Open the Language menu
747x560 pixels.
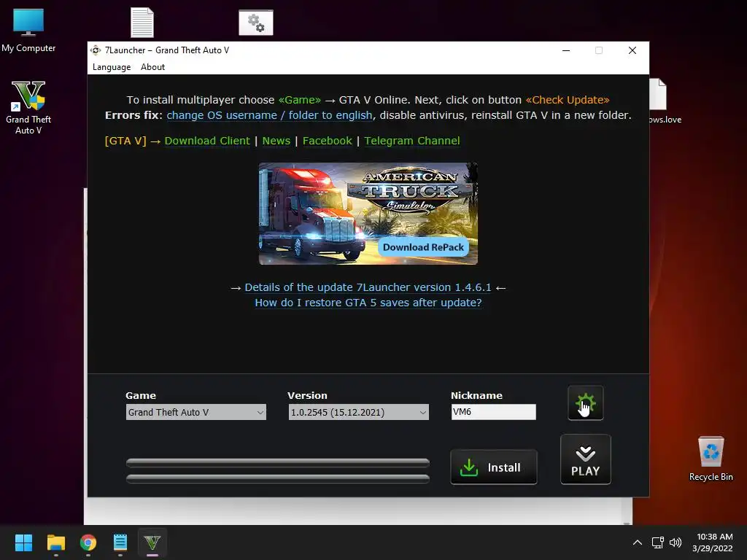[x=112, y=67]
